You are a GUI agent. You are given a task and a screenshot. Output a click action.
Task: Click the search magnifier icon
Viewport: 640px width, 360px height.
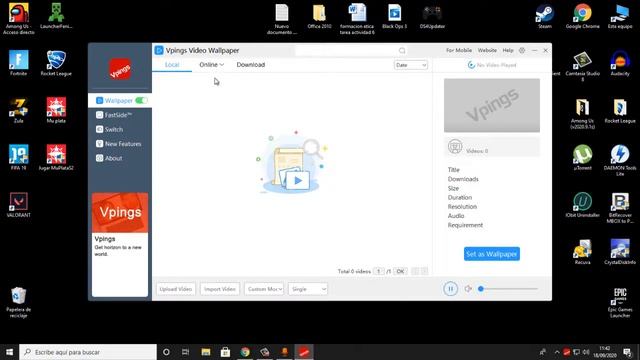[x=402, y=51]
